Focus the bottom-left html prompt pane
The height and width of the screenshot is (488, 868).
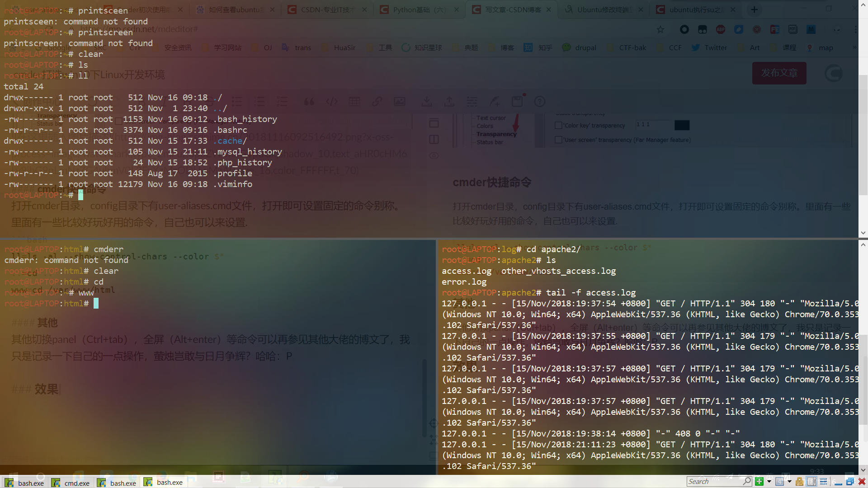[217, 384]
